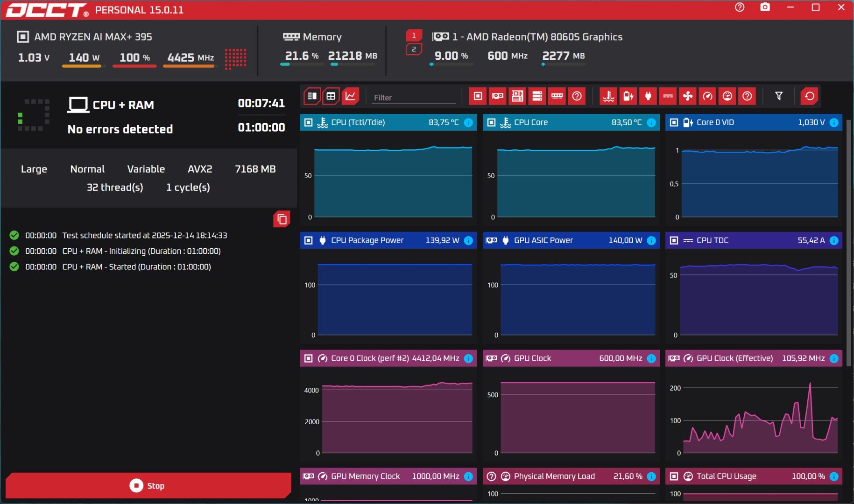The image size is (854, 504).
Task: Open info for the GPU Memory Clock sensor
Action: (x=468, y=476)
